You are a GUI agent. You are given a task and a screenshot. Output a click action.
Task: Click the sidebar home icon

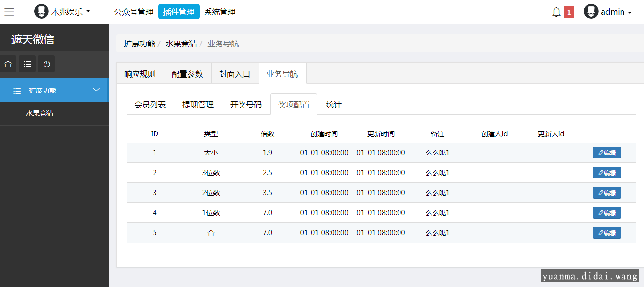(8, 64)
